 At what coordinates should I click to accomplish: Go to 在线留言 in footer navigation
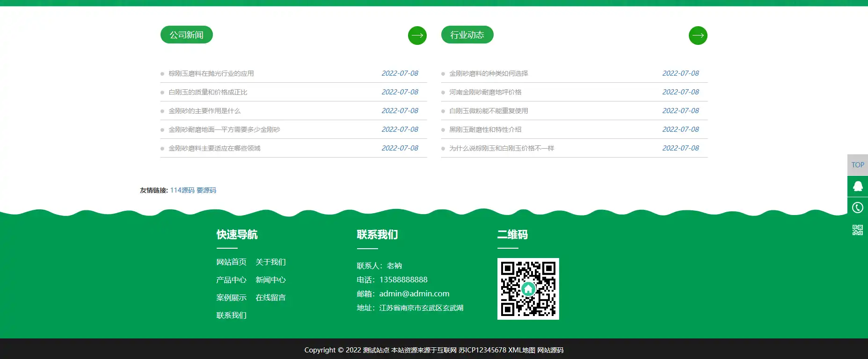tap(270, 298)
